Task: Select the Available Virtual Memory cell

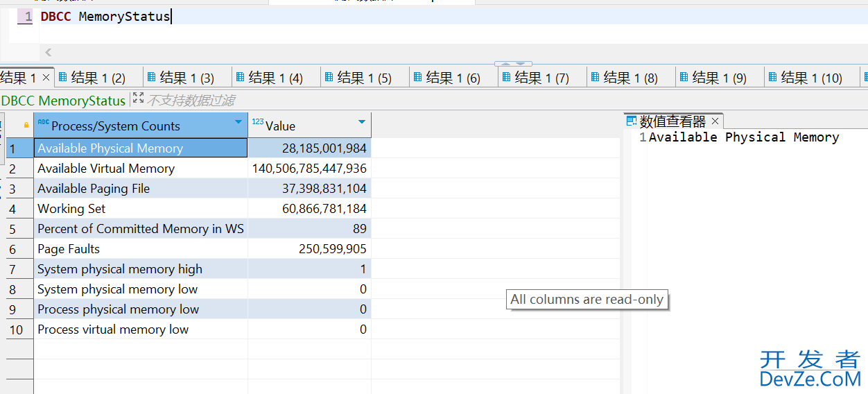Action: [141, 168]
